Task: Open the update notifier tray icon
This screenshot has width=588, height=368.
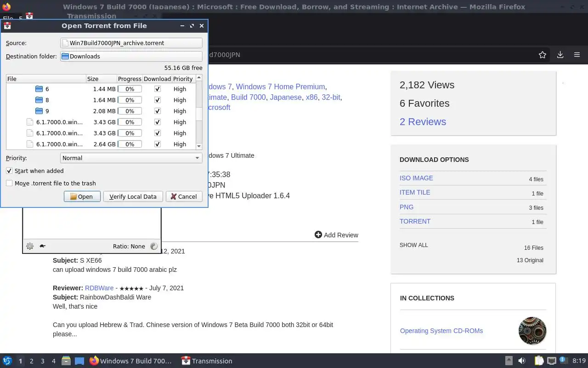Action: 564,361
